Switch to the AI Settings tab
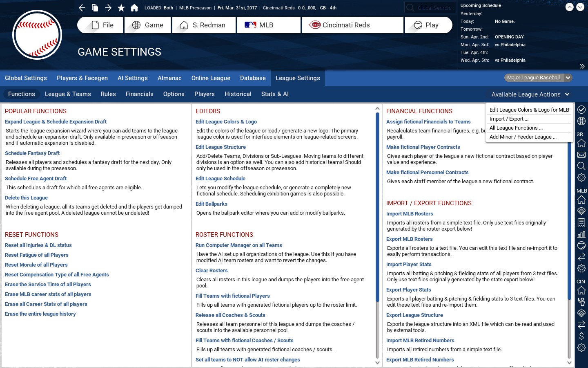The width and height of the screenshot is (588, 368). 132,78
